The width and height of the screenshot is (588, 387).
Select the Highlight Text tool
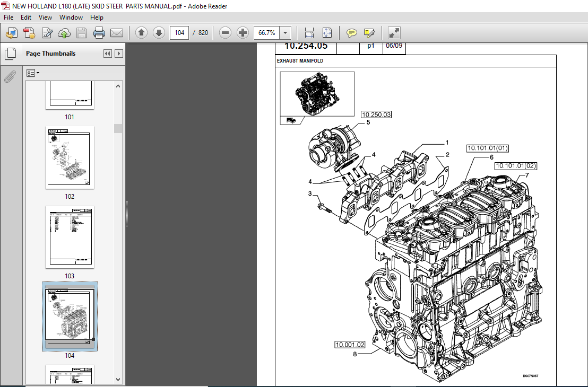369,33
